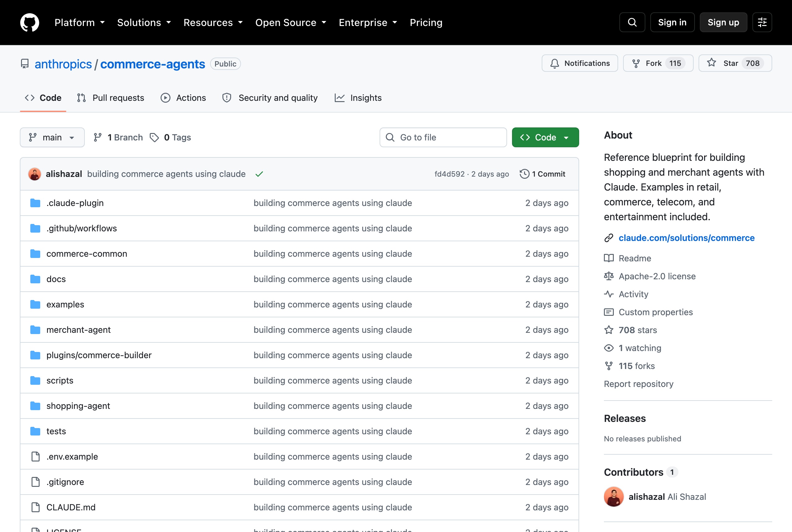This screenshot has width=792, height=532.
Task: Click the GitHub octocat logo
Action: click(29, 22)
